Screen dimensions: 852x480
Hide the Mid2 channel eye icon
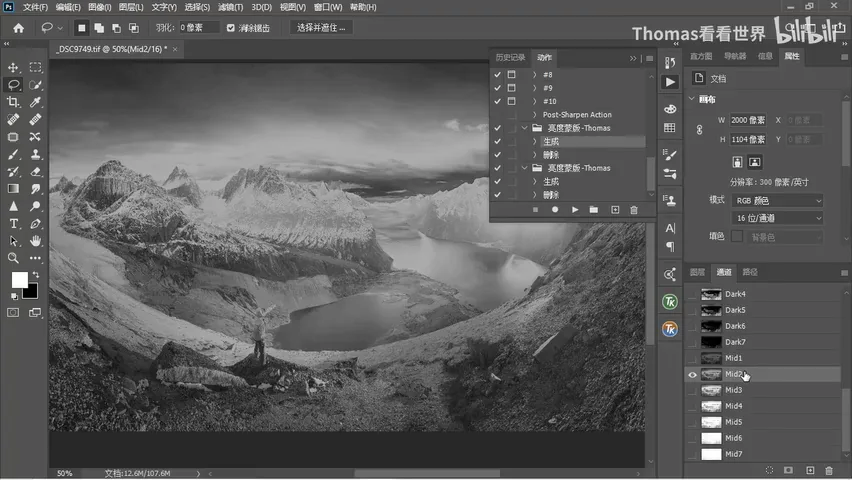point(692,375)
